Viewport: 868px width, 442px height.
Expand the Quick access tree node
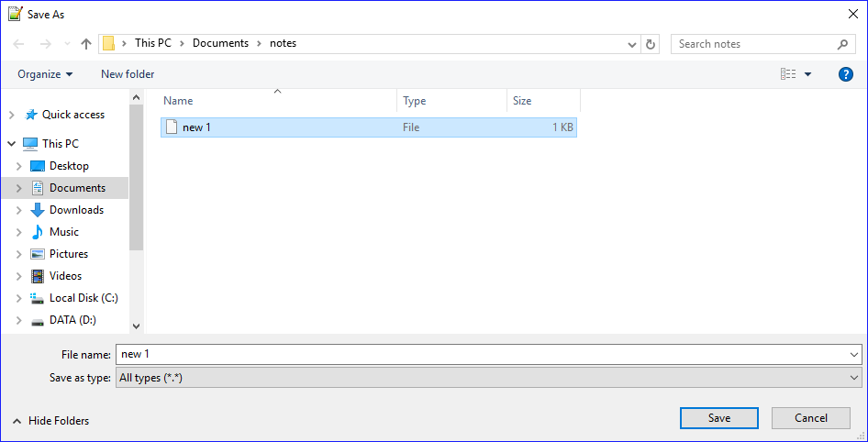[12, 115]
